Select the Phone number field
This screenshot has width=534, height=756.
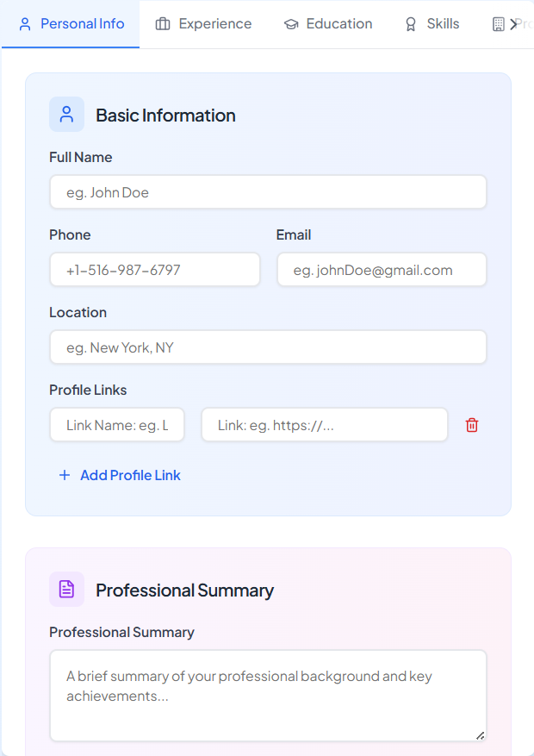pos(155,269)
